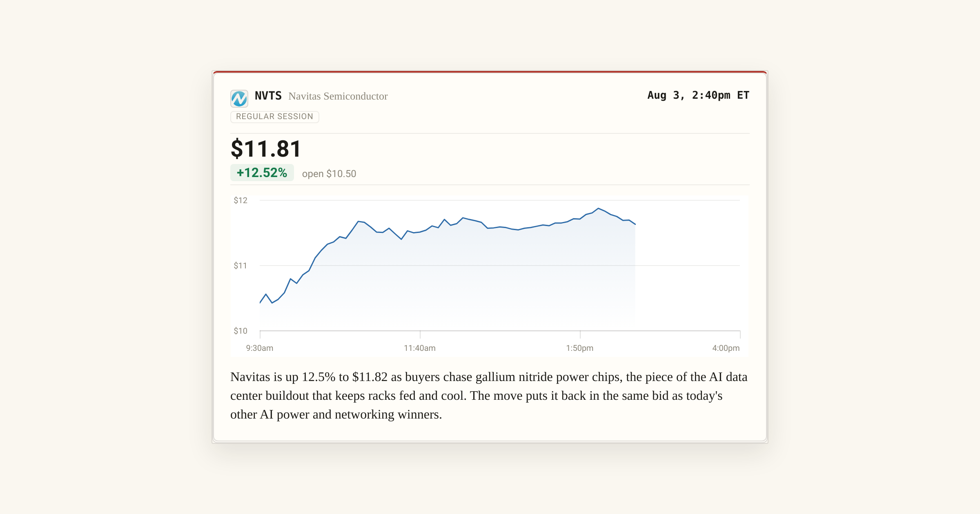
Task: Click the $12 y-axis label
Action: 241,200
